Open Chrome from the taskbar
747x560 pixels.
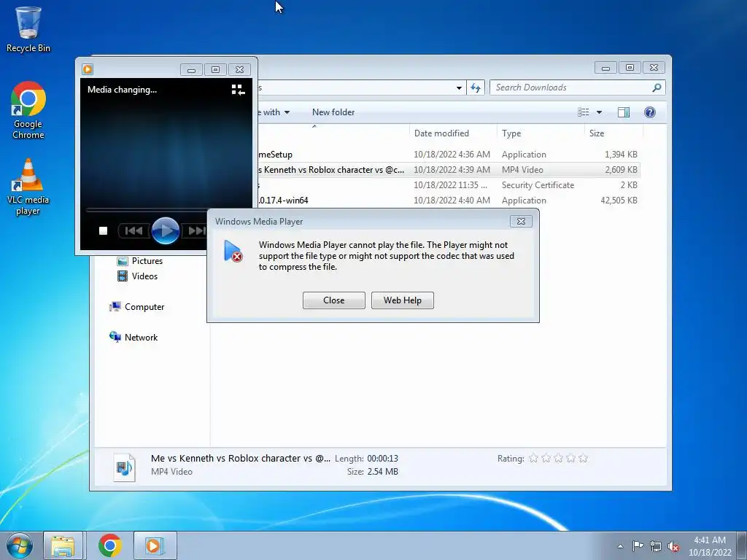(x=110, y=545)
